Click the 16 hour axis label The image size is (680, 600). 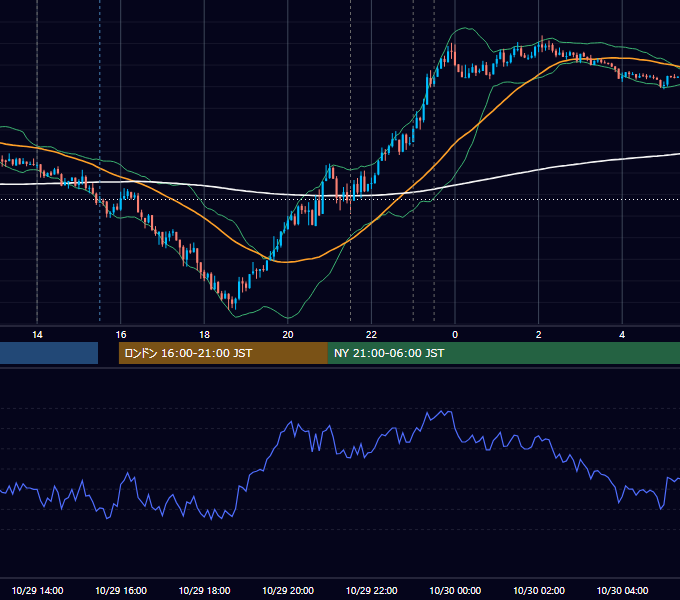[x=121, y=335]
